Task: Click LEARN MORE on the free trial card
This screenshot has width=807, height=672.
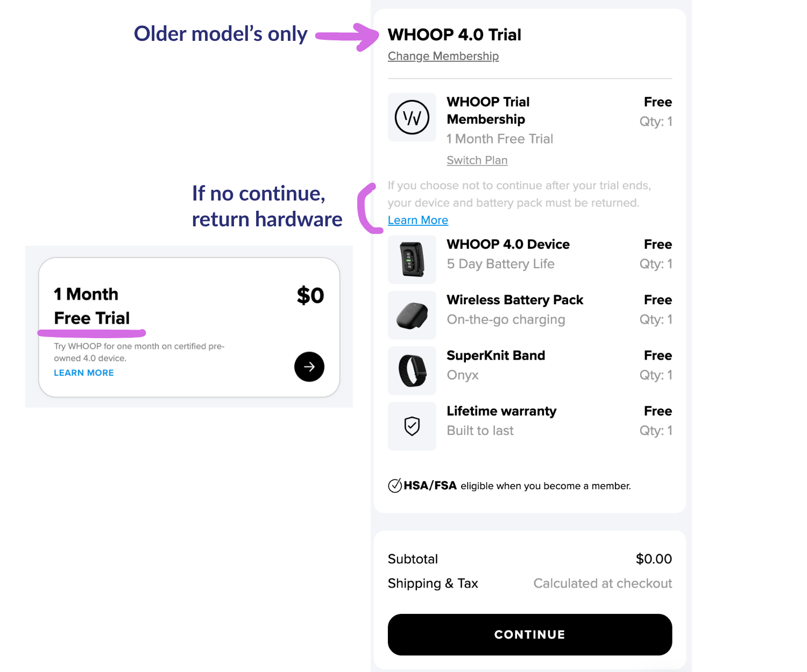Action: 84,373
